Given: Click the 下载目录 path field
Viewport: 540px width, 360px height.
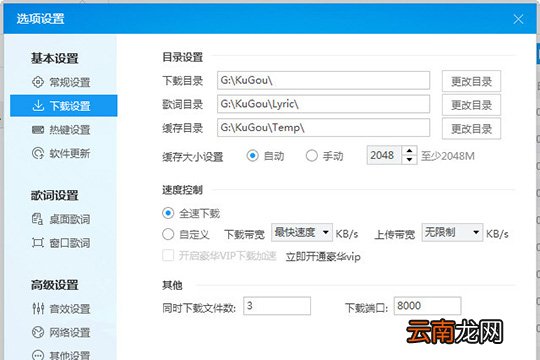Looking at the screenshot, I should 323,80.
